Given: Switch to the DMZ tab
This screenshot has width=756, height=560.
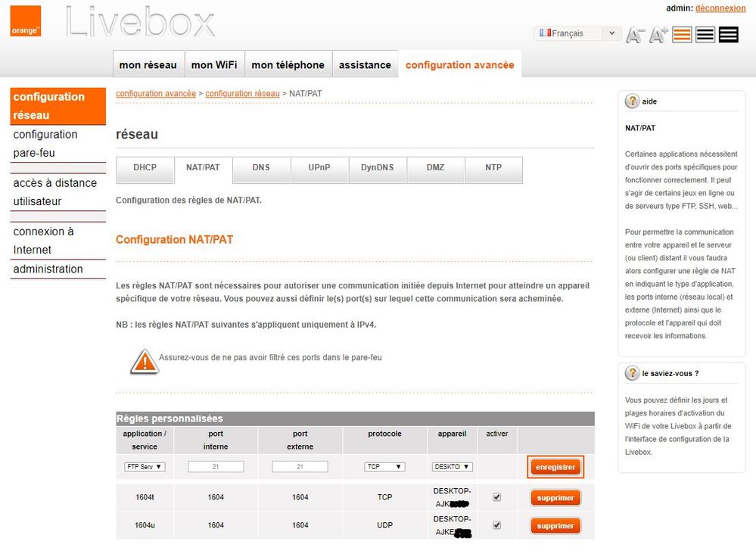Looking at the screenshot, I should (435, 170).
